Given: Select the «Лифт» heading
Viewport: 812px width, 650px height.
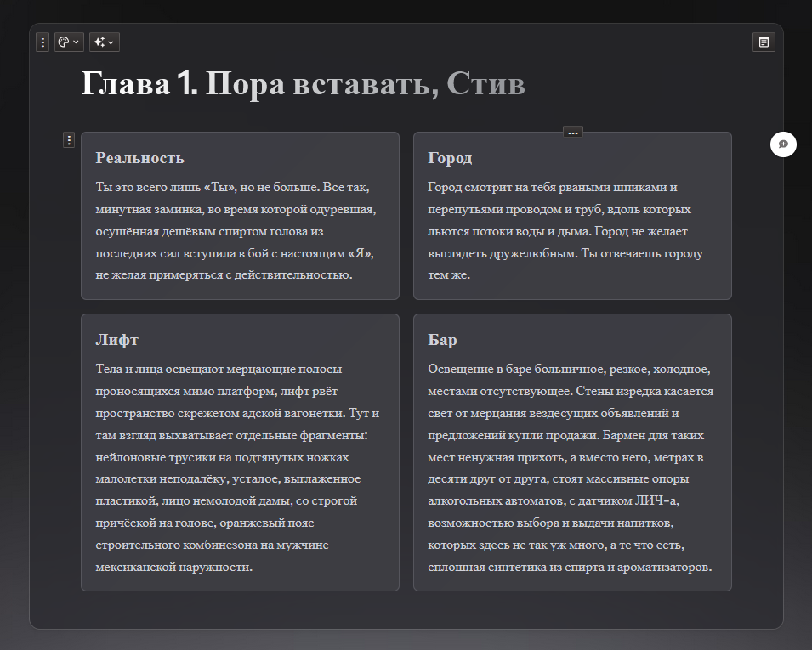Looking at the screenshot, I should pos(116,340).
